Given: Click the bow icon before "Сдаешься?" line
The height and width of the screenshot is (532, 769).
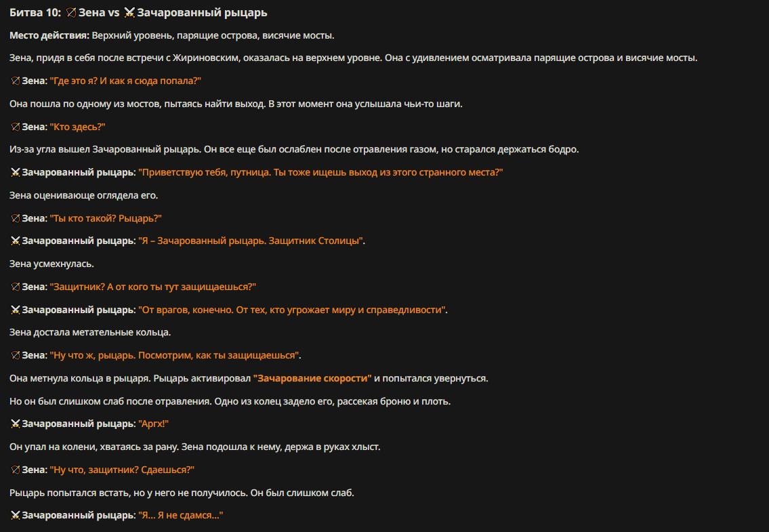Looking at the screenshot, I should (15, 470).
